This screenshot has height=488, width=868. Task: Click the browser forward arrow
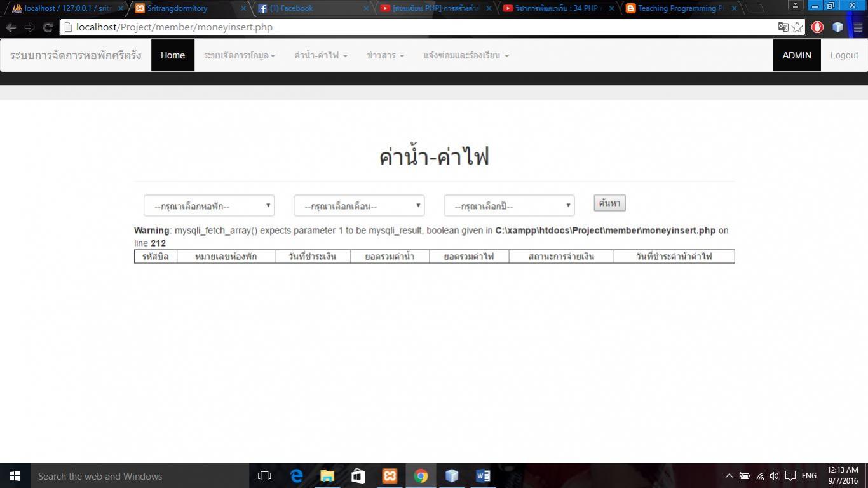(29, 27)
